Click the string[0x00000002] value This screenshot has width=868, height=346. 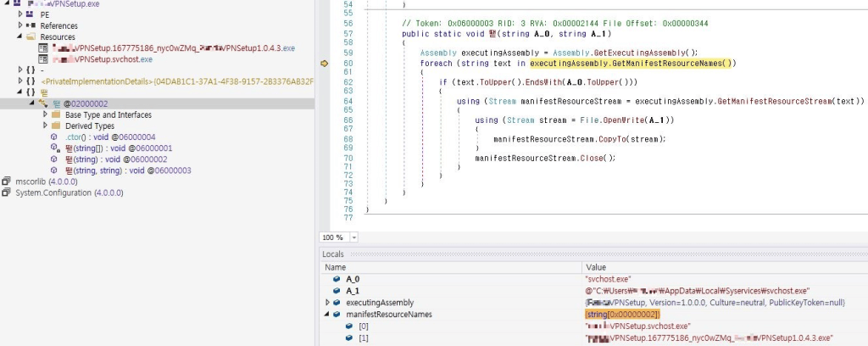point(623,314)
